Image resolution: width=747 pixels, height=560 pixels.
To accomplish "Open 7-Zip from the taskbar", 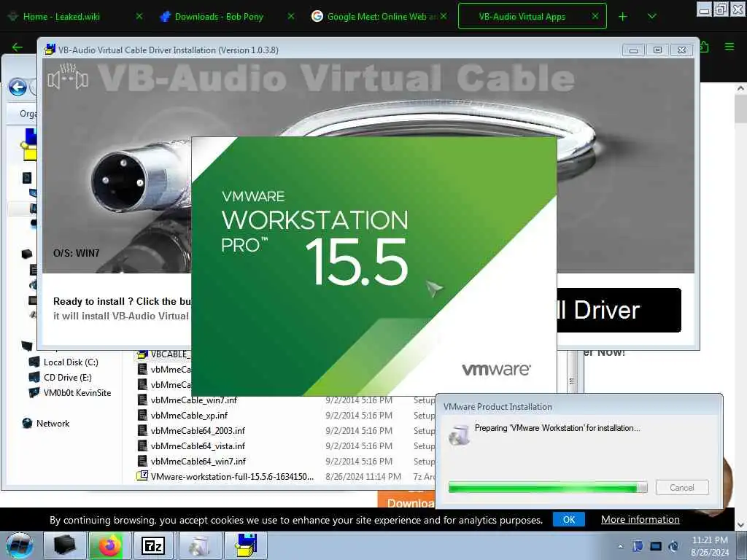I will point(153,545).
